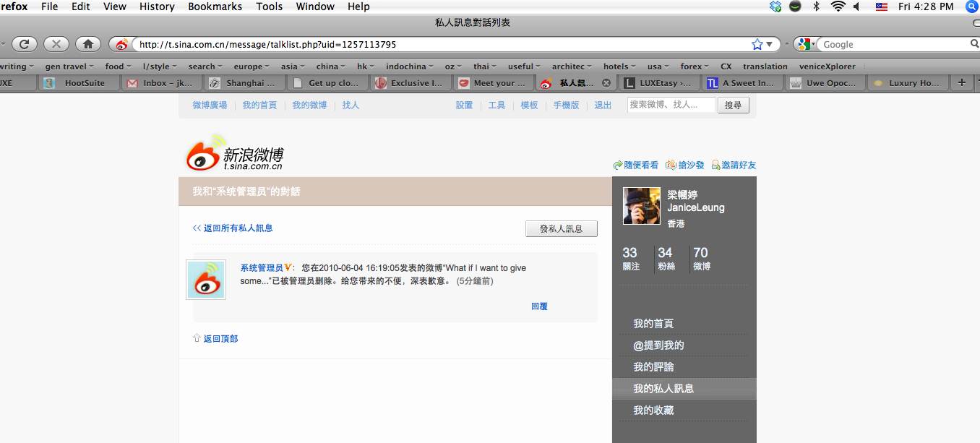The height and width of the screenshot is (443, 980).
Task: Click the 搜尋 search button
Action: coord(733,106)
